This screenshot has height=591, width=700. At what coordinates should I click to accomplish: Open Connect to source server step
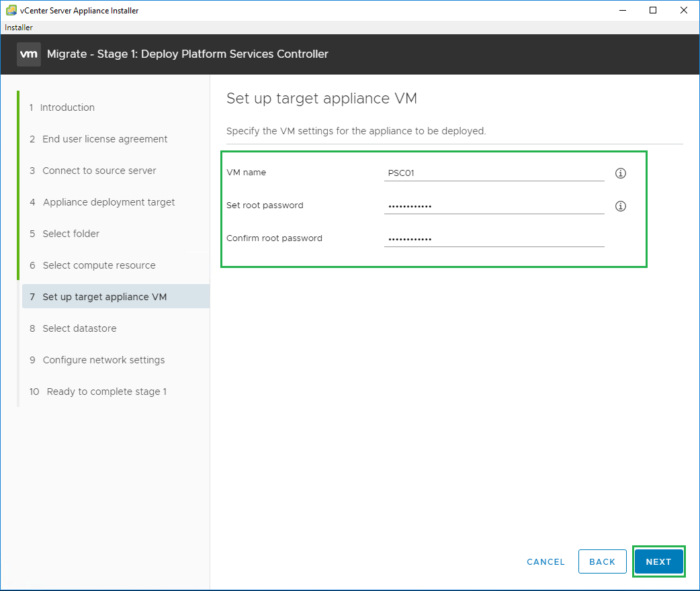point(99,171)
